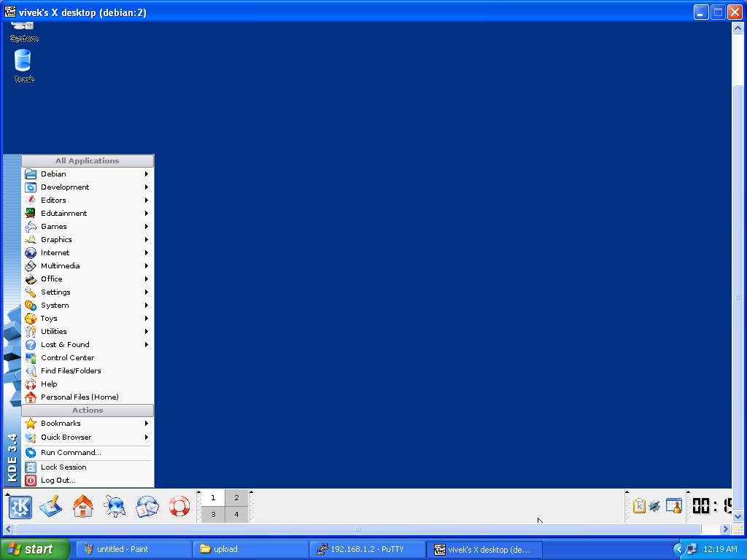
Task: Click the KDE panel digital clock
Action: [x=712, y=506]
